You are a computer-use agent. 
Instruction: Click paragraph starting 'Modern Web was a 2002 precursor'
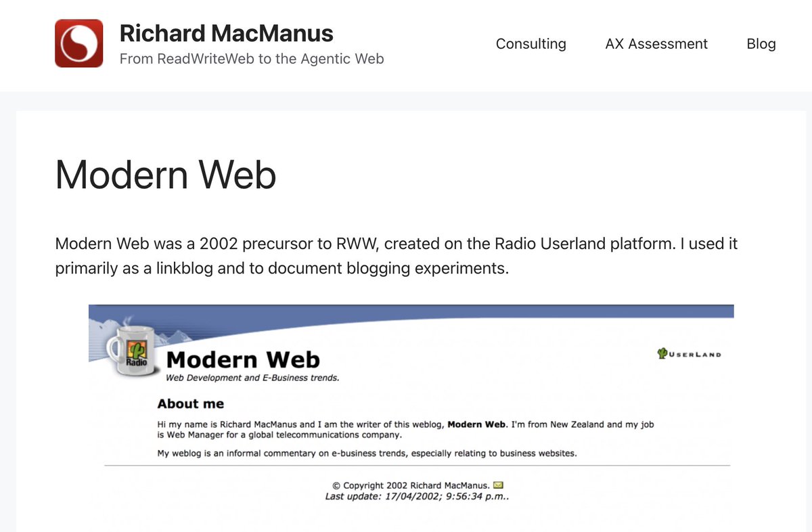point(397,255)
